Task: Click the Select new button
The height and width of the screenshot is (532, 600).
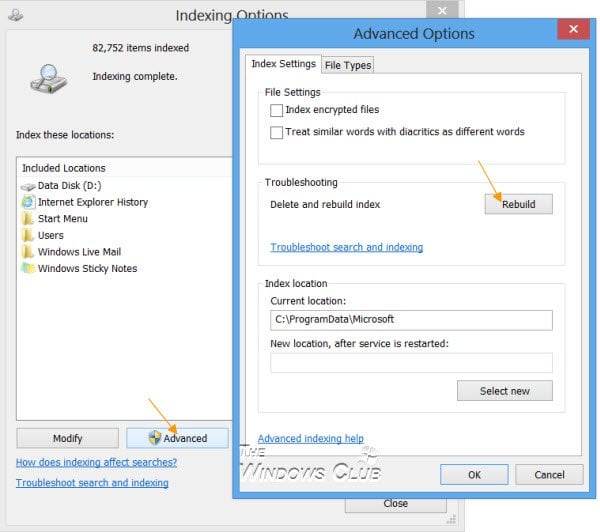Action: coord(505,391)
